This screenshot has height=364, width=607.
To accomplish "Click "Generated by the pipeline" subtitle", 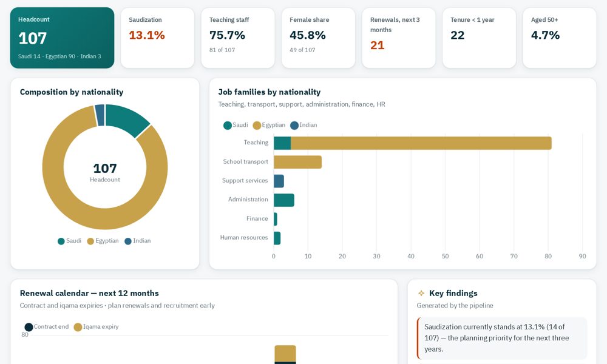I will tap(455, 306).
